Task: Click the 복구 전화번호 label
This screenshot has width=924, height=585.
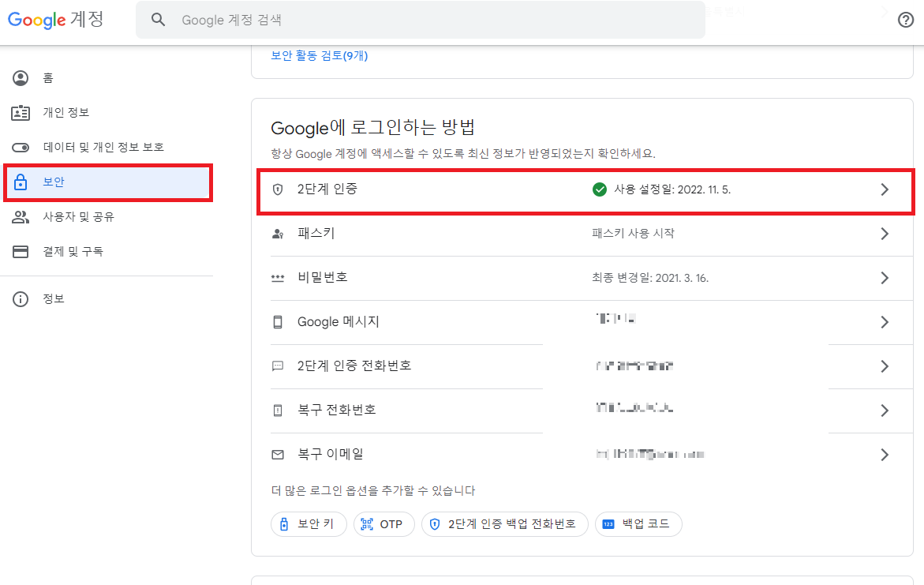Action: (x=336, y=410)
